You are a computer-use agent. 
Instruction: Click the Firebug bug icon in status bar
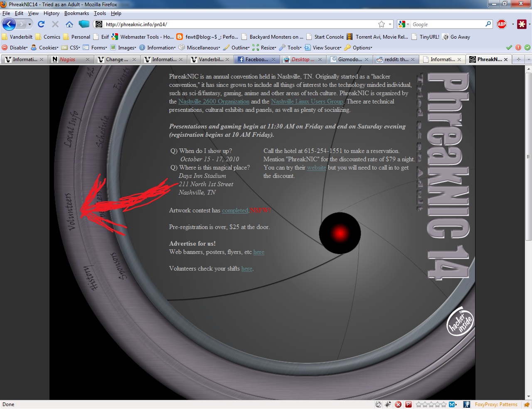pyautogui.click(x=388, y=404)
